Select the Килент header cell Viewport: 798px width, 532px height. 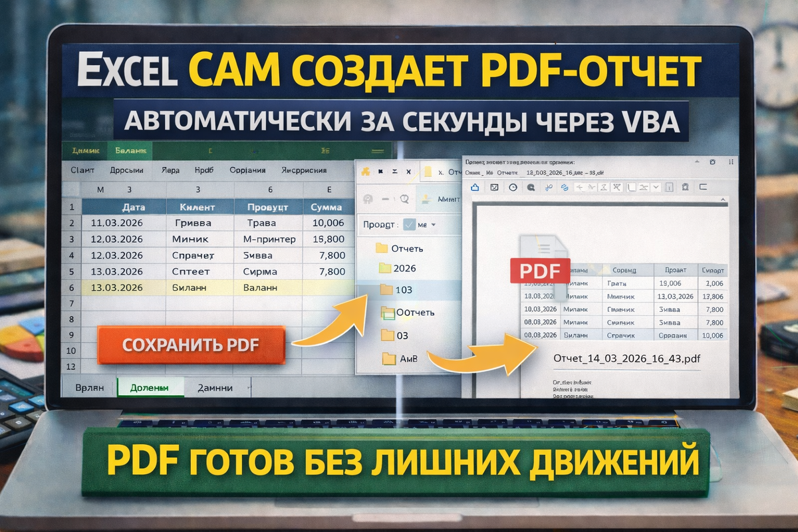(200, 207)
